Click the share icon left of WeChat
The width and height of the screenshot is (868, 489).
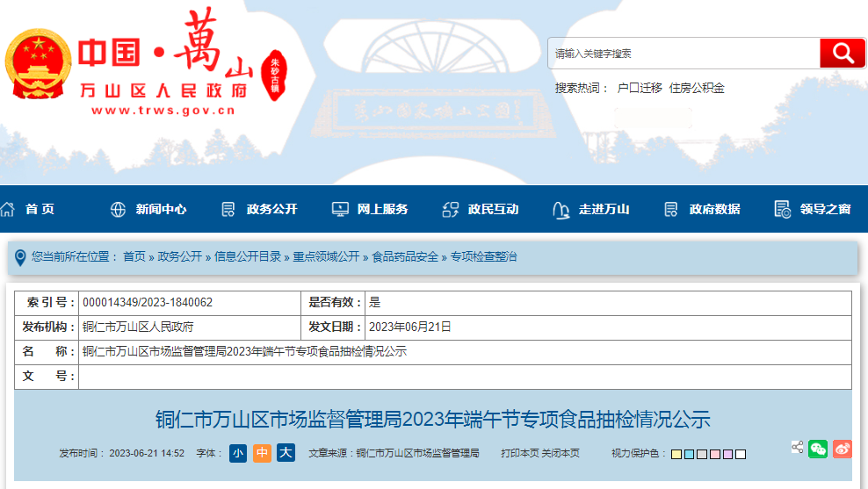pos(797,448)
